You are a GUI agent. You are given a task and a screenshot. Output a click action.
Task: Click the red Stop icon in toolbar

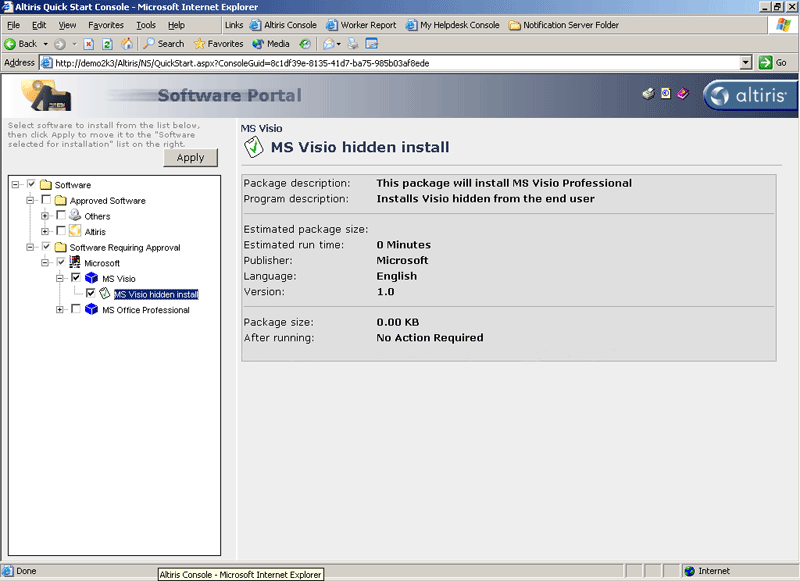[89, 44]
